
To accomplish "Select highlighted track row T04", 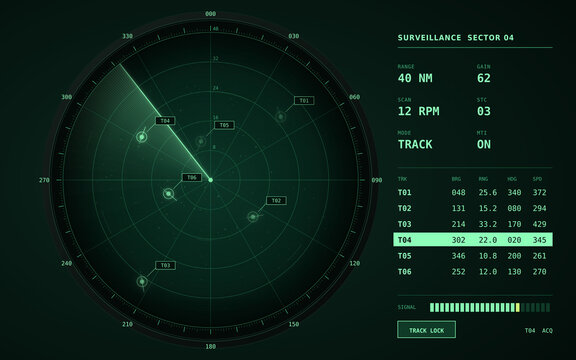I will (473, 240).
